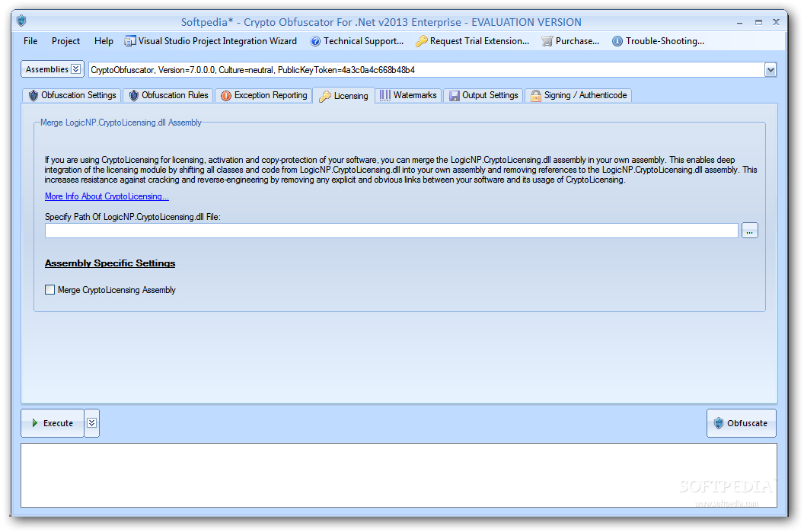This screenshot has height=532, width=804.
Task: Open the File menu
Action: click(x=30, y=41)
